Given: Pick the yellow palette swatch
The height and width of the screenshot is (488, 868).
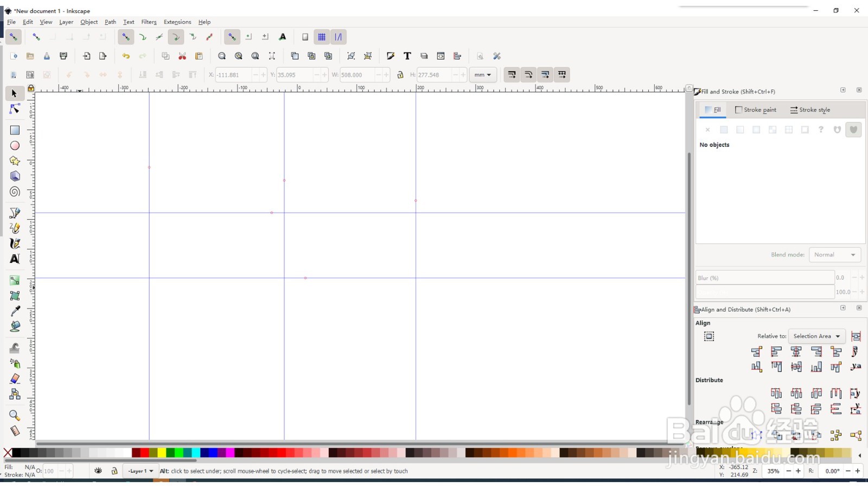Looking at the screenshot, I should click(162, 453).
